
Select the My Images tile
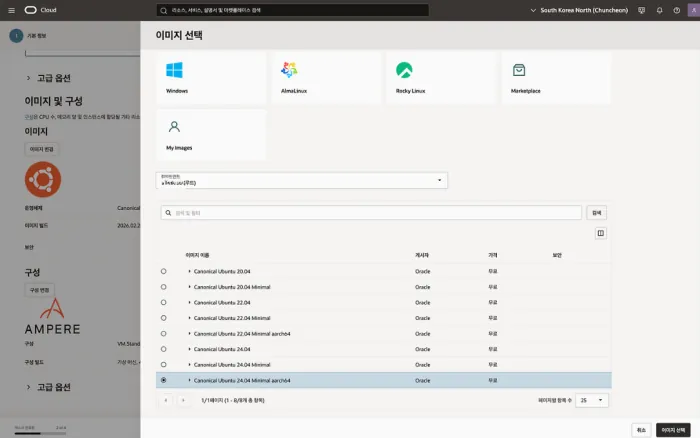pyautogui.click(x=211, y=135)
